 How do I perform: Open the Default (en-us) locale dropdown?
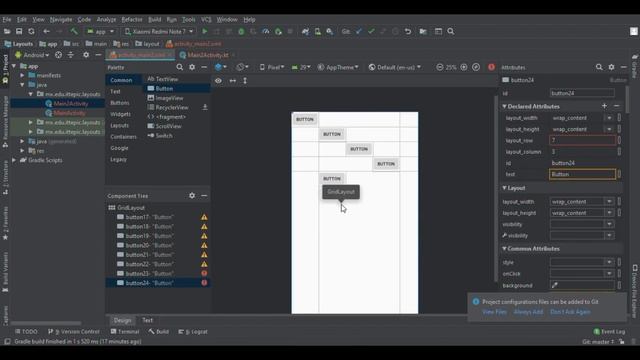[x=395, y=67]
